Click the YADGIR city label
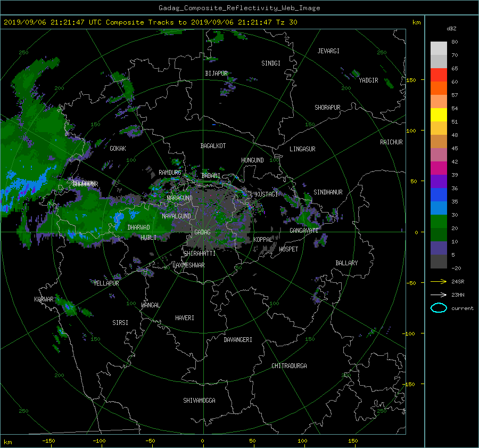Image resolution: width=479 pixels, height=448 pixels. (368, 80)
